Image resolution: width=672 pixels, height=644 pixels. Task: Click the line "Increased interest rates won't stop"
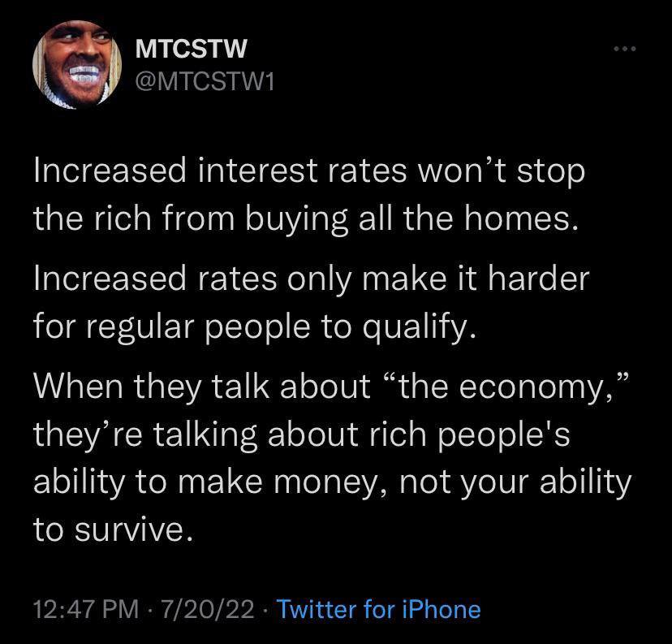pyautogui.click(x=308, y=174)
